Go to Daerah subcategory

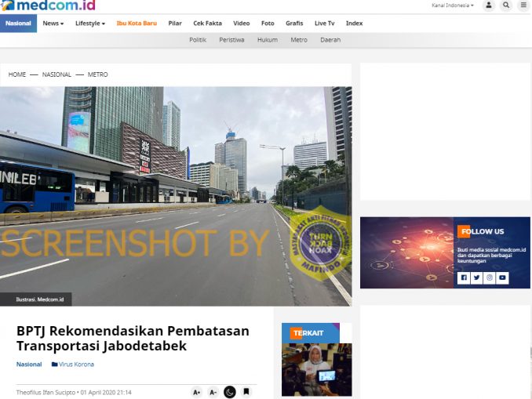330,40
